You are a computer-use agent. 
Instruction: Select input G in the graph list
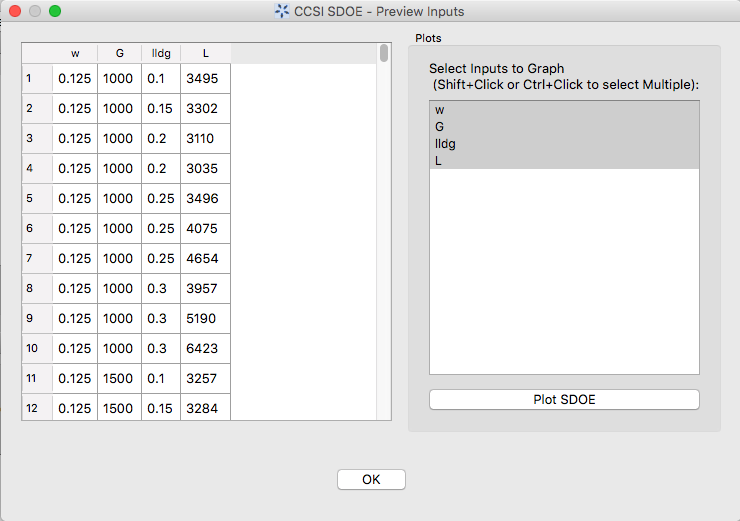(x=564, y=126)
